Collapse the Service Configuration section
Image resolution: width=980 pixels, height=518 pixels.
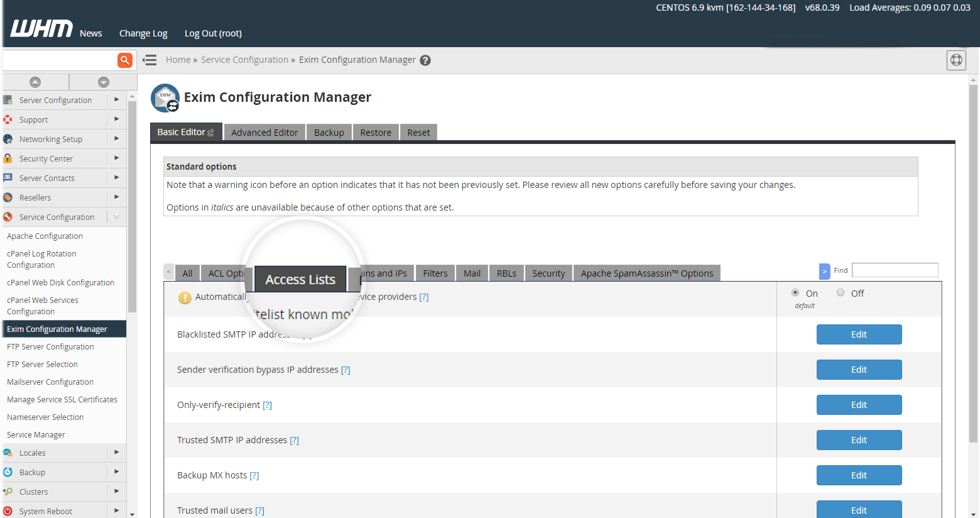click(x=116, y=217)
